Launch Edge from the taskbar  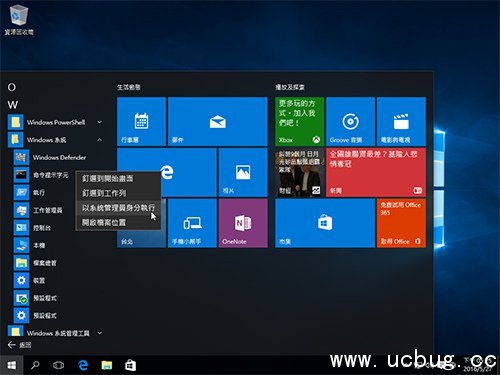[83, 365]
